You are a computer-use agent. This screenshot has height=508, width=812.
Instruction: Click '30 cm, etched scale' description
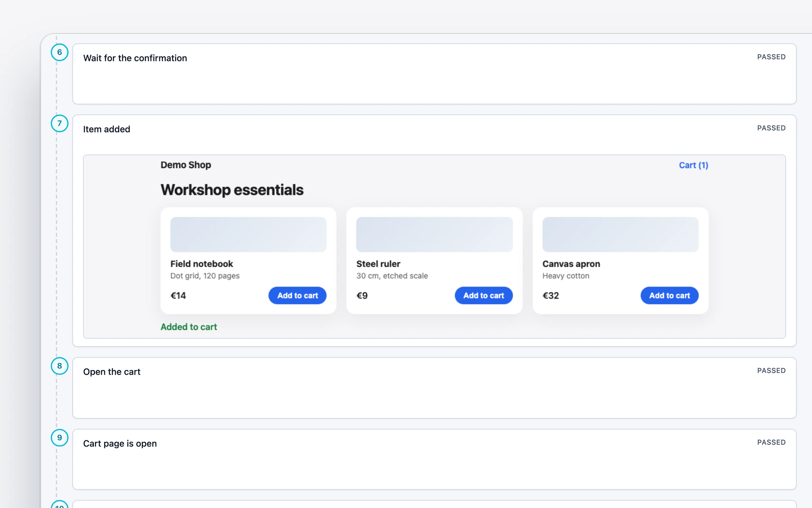coord(392,276)
